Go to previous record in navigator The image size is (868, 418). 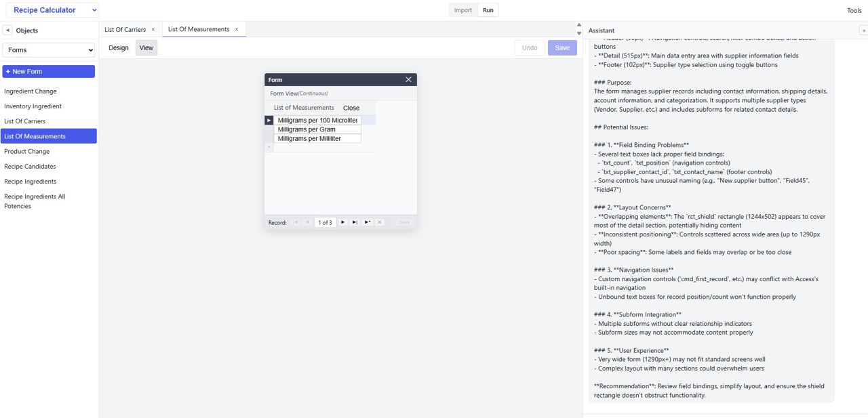pos(307,222)
